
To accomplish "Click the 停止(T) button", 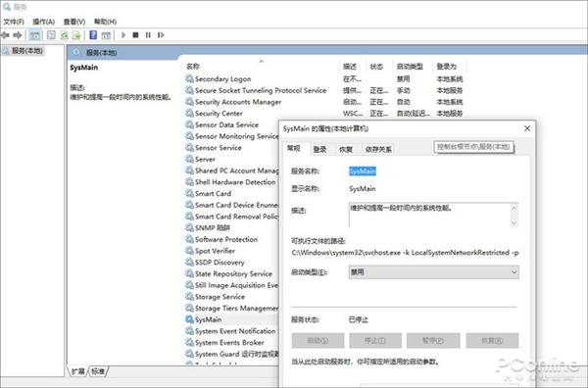I will point(375,340).
